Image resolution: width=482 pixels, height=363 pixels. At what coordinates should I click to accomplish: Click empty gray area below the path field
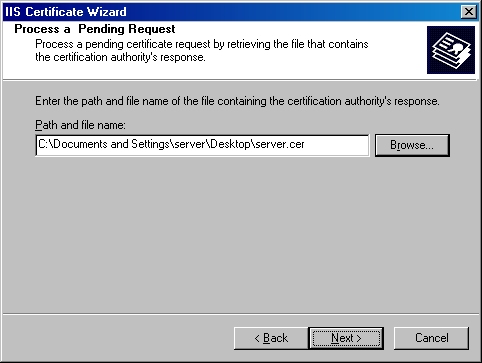(240, 233)
